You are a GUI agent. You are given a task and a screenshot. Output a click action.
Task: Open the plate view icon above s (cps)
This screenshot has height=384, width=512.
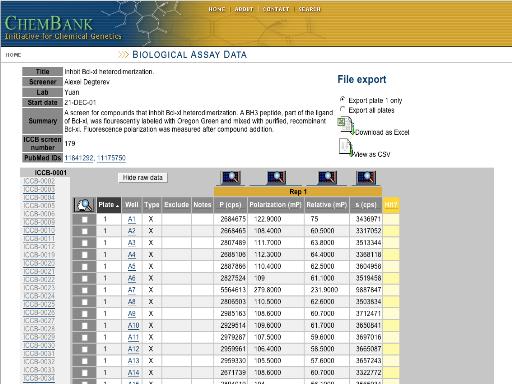(x=366, y=178)
